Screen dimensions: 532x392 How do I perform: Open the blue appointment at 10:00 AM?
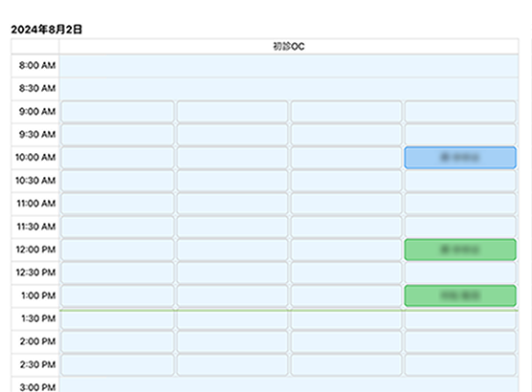click(x=460, y=158)
